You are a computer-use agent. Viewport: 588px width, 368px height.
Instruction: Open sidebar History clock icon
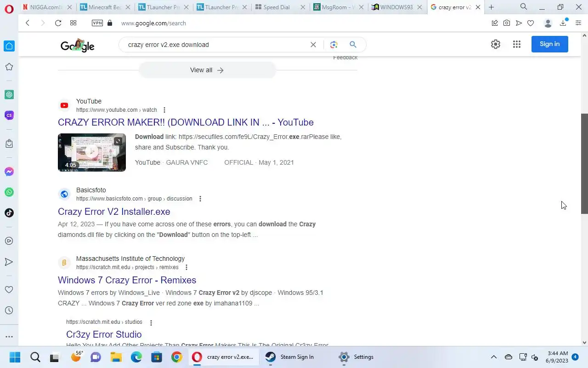pyautogui.click(x=9, y=310)
